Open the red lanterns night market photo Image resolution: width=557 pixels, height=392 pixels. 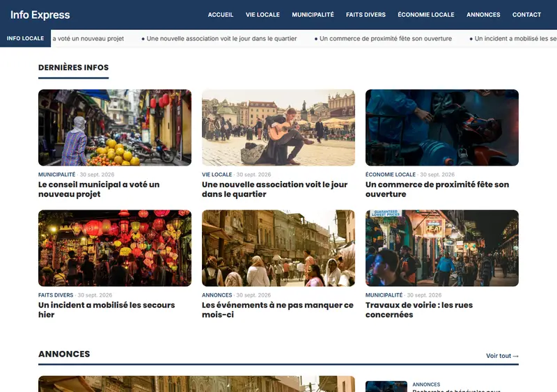[x=115, y=248]
